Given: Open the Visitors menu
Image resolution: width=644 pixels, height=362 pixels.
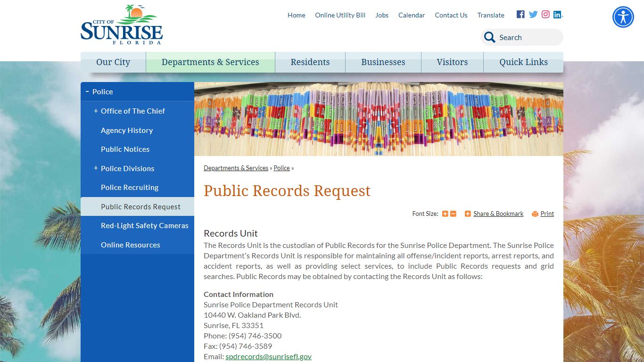Looking at the screenshot, I should (x=452, y=62).
